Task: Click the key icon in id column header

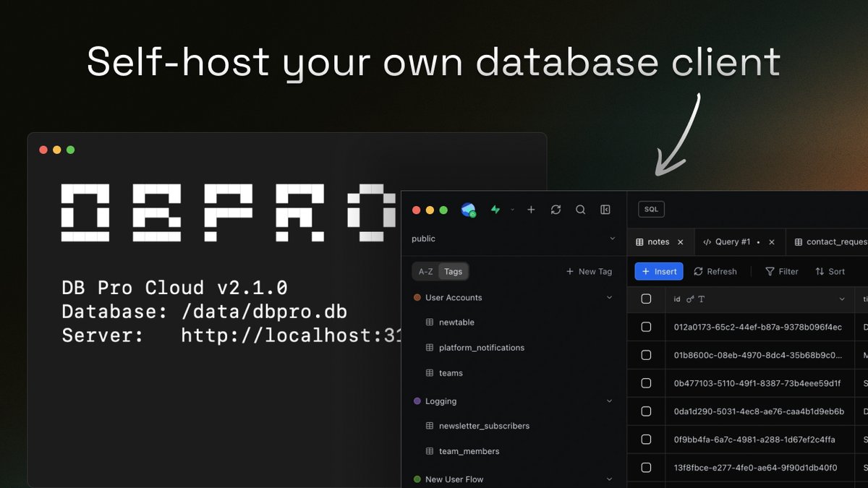Action: click(x=690, y=299)
